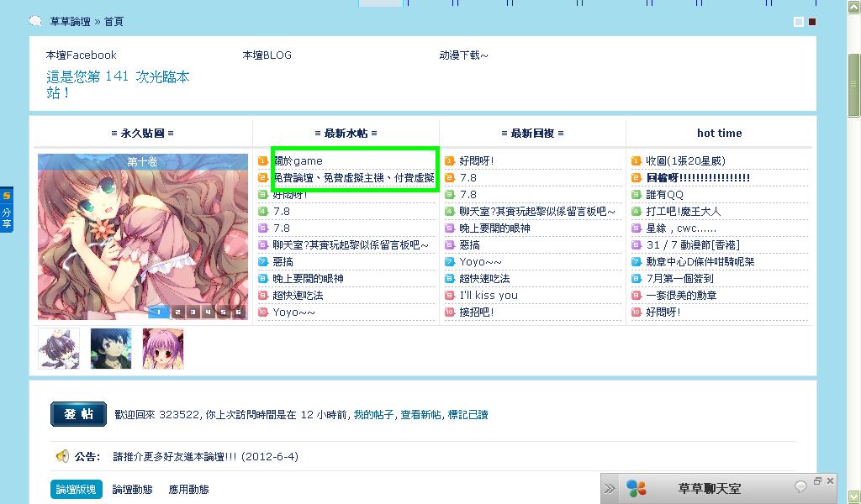Open the post 關於game
Image resolution: width=861 pixels, height=504 pixels.
[x=298, y=160]
